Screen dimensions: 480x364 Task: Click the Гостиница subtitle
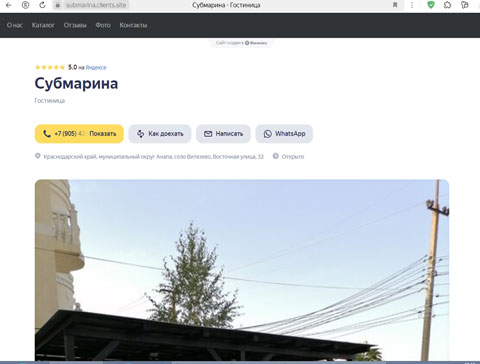(x=50, y=100)
